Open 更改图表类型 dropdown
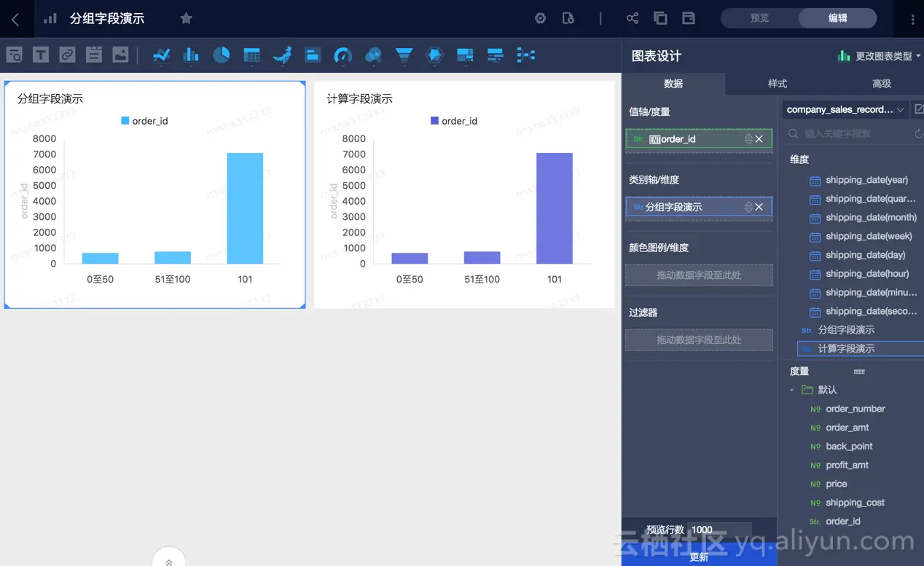This screenshot has height=566, width=924. coord(880,56)
